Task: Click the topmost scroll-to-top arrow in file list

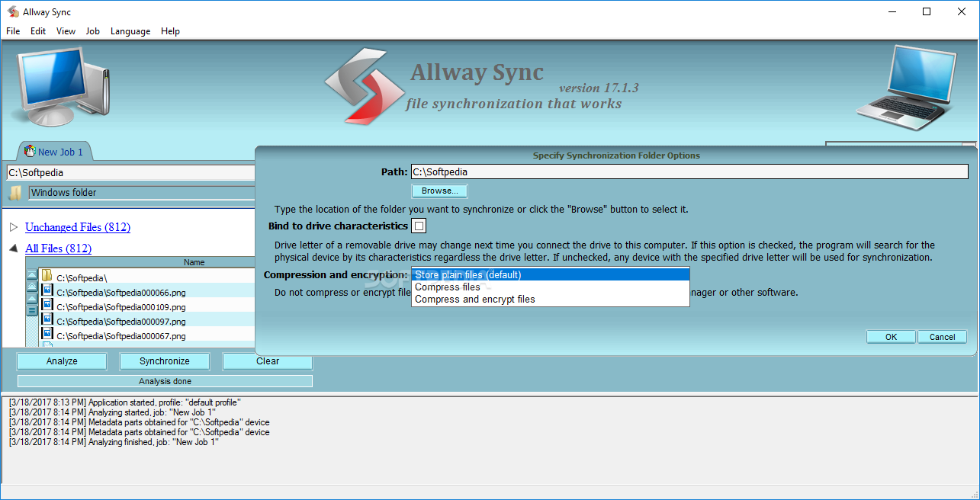Action: pos(32,274)
